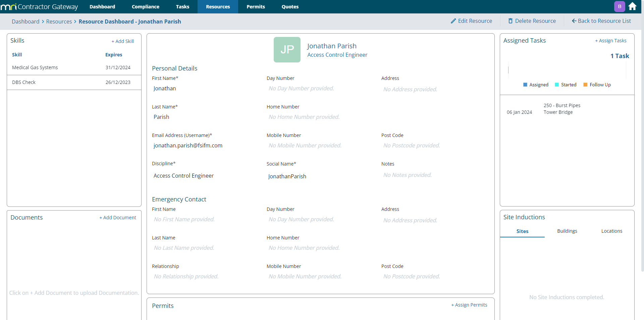Go to Resources breadcrumb link
This screenshot has width=644, height=320.
[59, 21]
